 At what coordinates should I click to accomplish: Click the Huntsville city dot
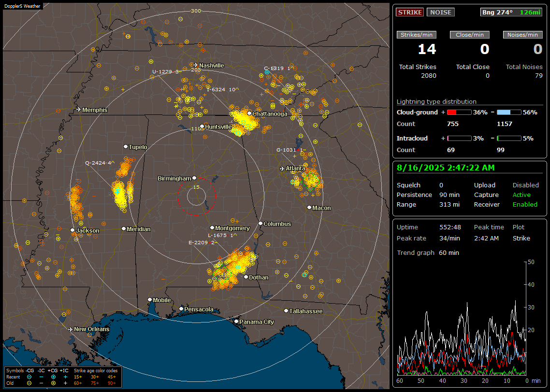pos(202,126)
